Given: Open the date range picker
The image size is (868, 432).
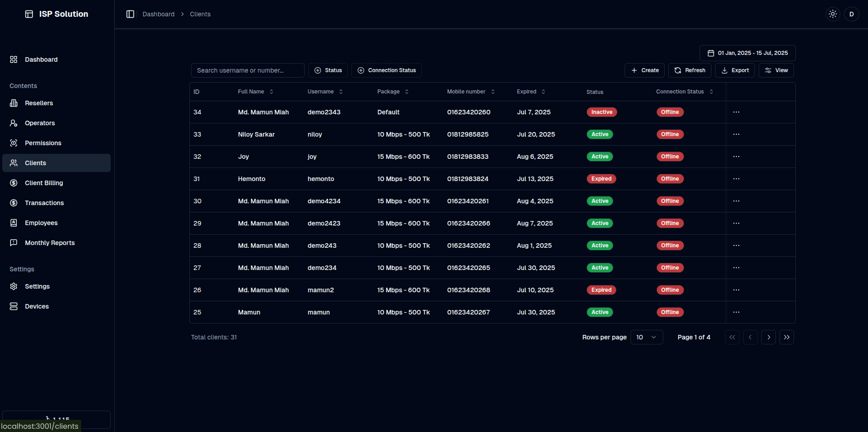Looking at the screenshot, I should (x=747, y=53).
